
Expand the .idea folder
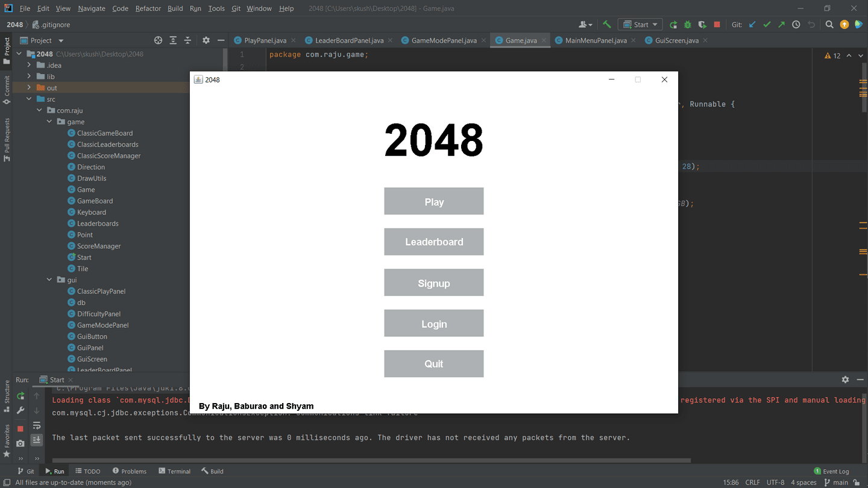click(29, 65)
